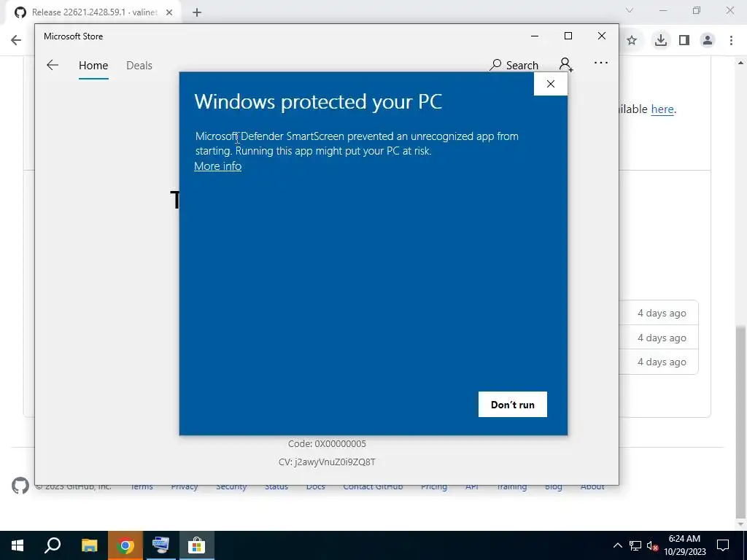Viewport: 747px width, 560px height.
Task: Open network status tray icon
Action: coord(635,545)
